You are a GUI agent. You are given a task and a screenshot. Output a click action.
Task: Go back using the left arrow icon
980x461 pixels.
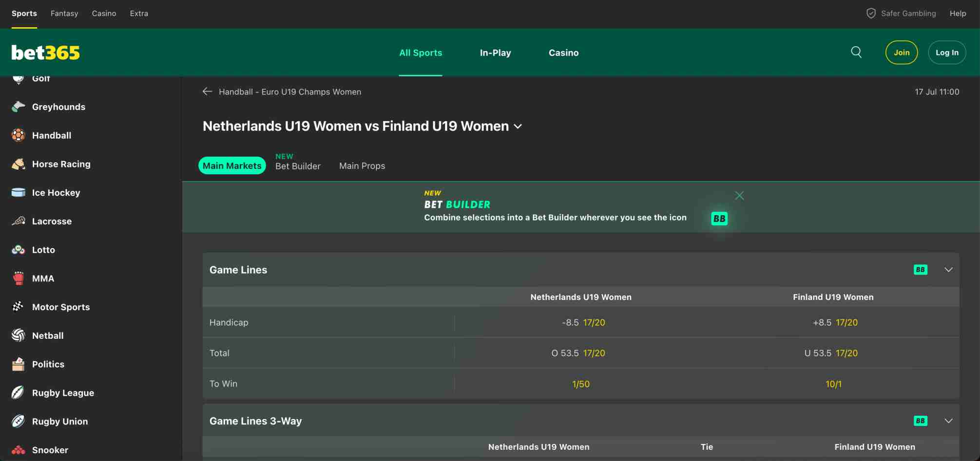coord(208,92)
